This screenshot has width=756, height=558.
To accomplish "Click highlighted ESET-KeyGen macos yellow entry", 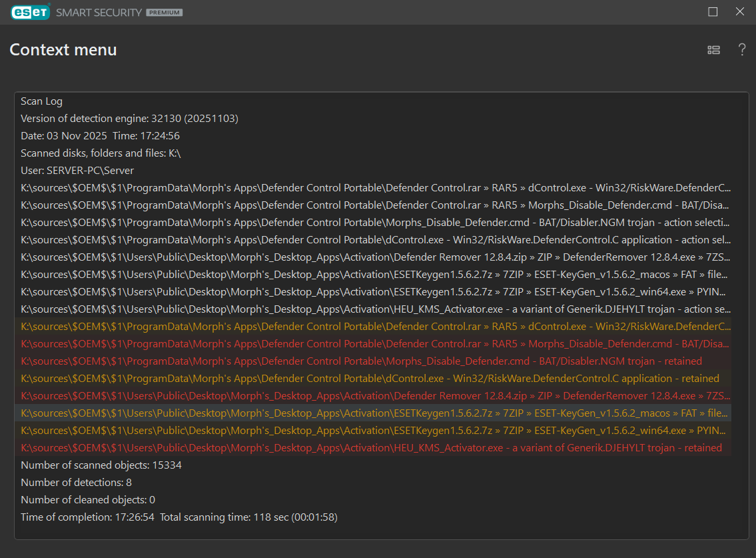I will coord(375,413).
